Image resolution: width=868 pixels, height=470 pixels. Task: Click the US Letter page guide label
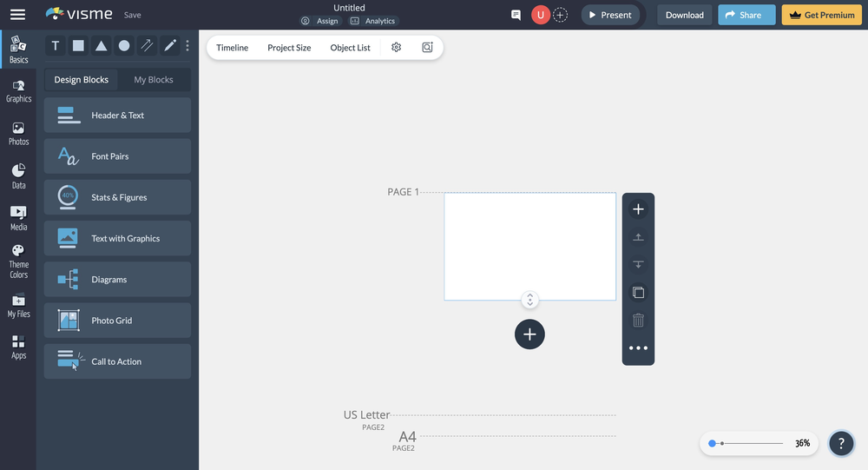tap(366, 414)
